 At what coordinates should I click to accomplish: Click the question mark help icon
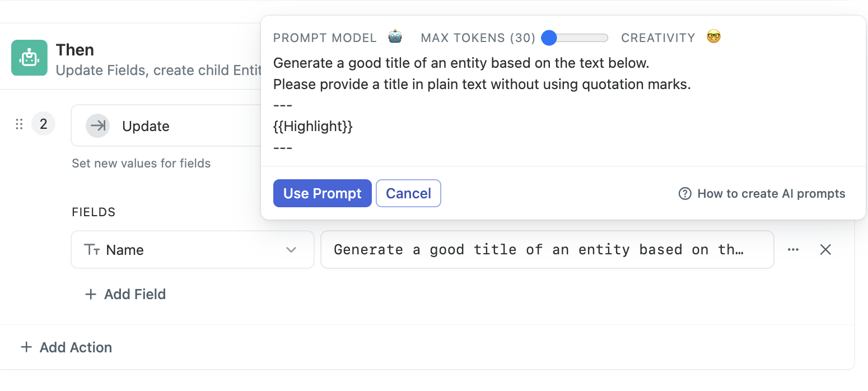tap(684, 194)
